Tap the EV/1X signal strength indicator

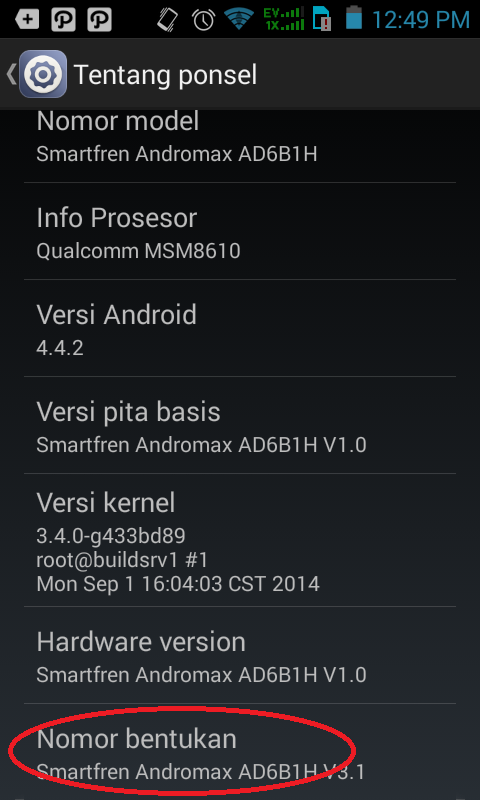coord(284,19)
